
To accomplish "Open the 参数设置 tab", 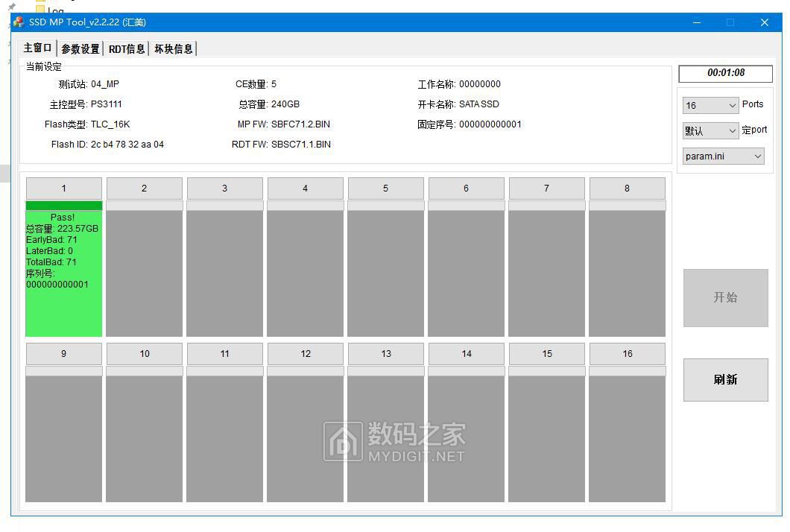I will [x=80, y=49].
